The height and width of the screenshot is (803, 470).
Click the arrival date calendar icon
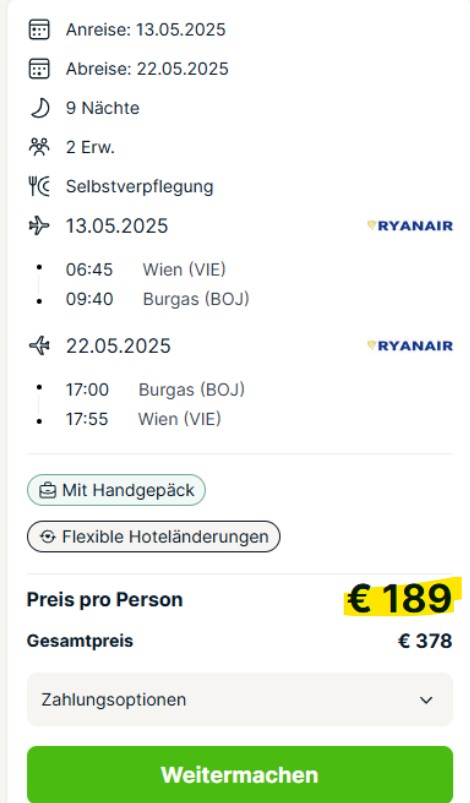tap(39, 30)
